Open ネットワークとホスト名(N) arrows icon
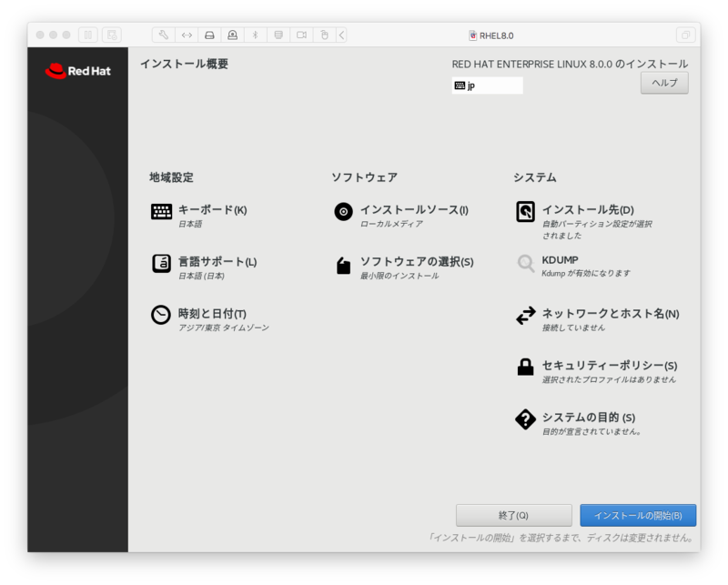This screenshot has width=728, height=585. 526,316
